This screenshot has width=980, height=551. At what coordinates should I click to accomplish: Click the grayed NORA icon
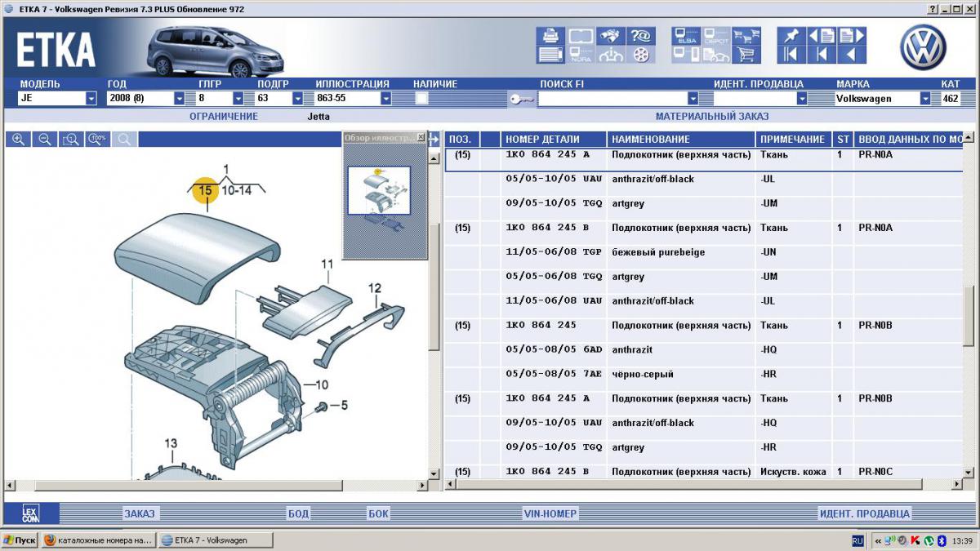click(581, 55)
